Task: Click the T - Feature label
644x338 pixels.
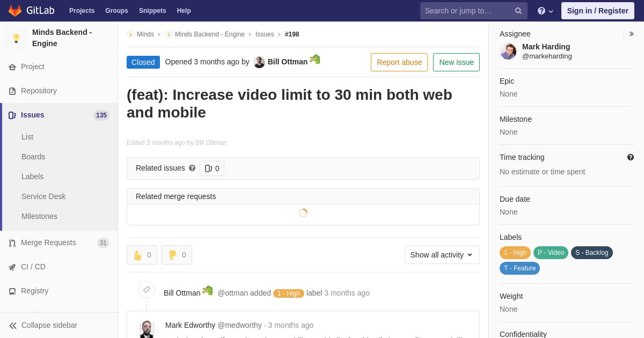Action: 519,268
